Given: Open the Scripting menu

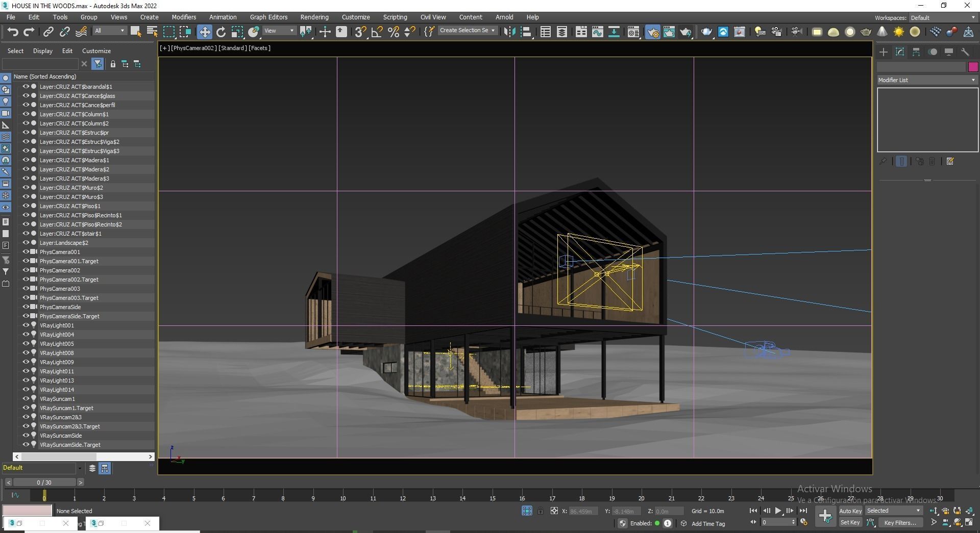Looking at the screenshot, I should 395,17.
